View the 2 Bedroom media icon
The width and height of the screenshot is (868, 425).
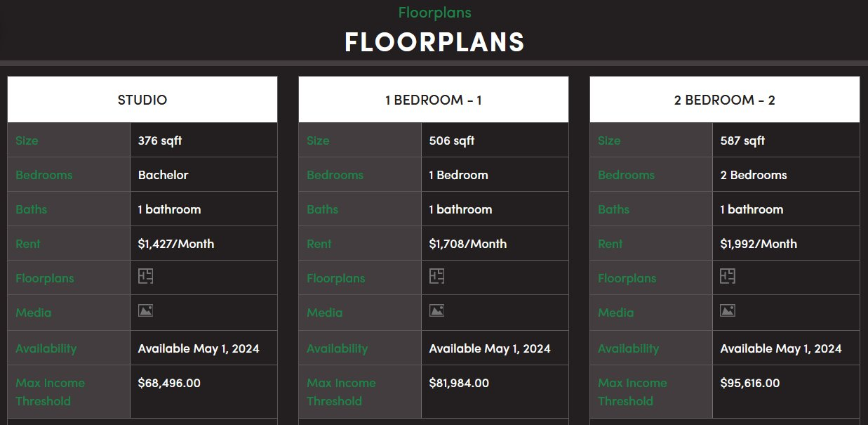pos(728,310)
